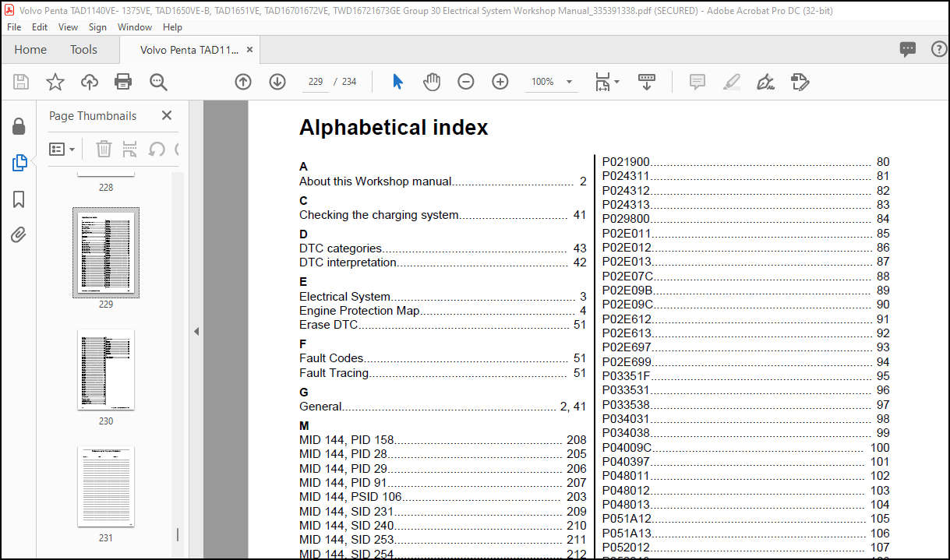The height and width of the screenshot is (560, 950).
Task: Print the document
Action: [123, 82]
